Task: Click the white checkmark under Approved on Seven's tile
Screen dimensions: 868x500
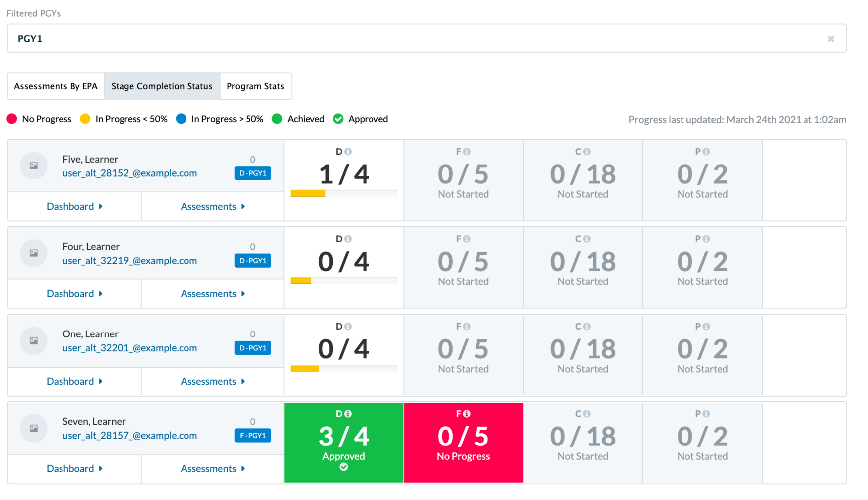Action: [x=344, y=467]
